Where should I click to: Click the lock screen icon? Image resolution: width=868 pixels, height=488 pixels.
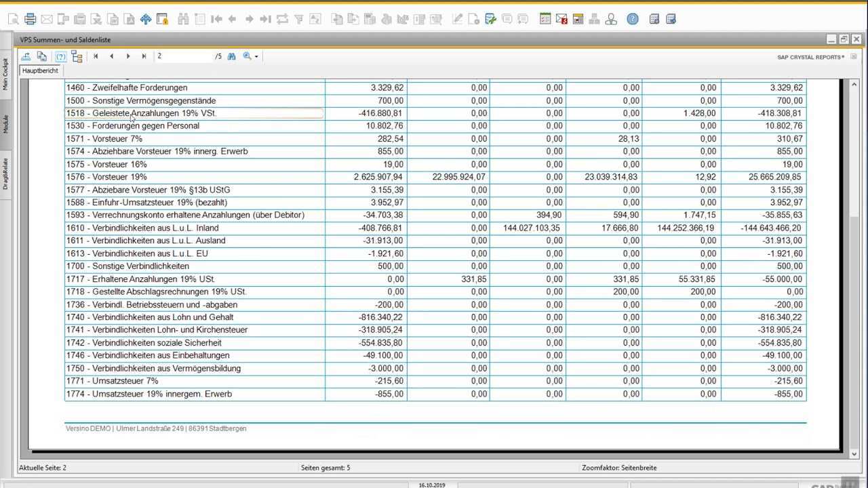[162, 20]
